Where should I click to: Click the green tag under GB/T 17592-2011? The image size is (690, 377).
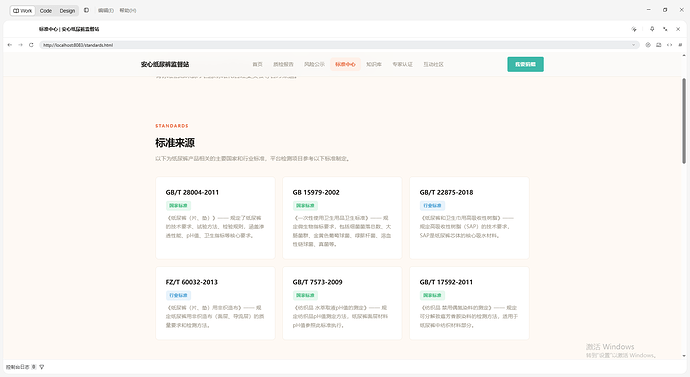tap(432, 295)
